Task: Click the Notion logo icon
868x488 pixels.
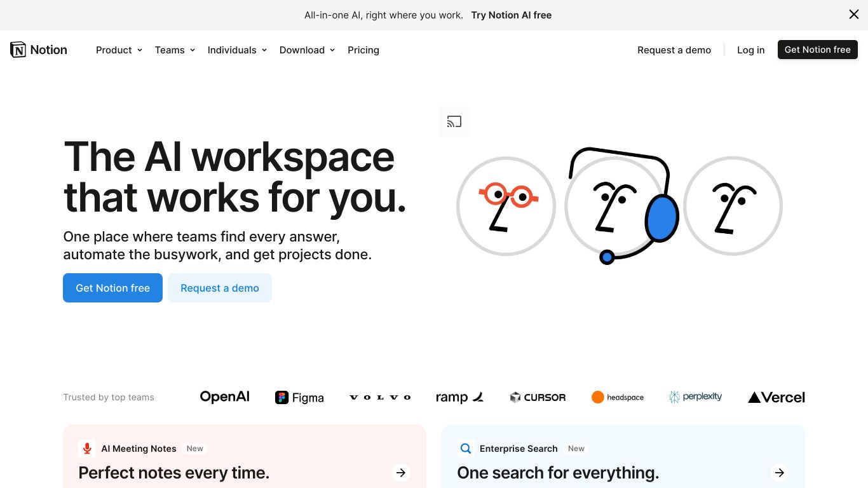Action: [x=18, y=50]
